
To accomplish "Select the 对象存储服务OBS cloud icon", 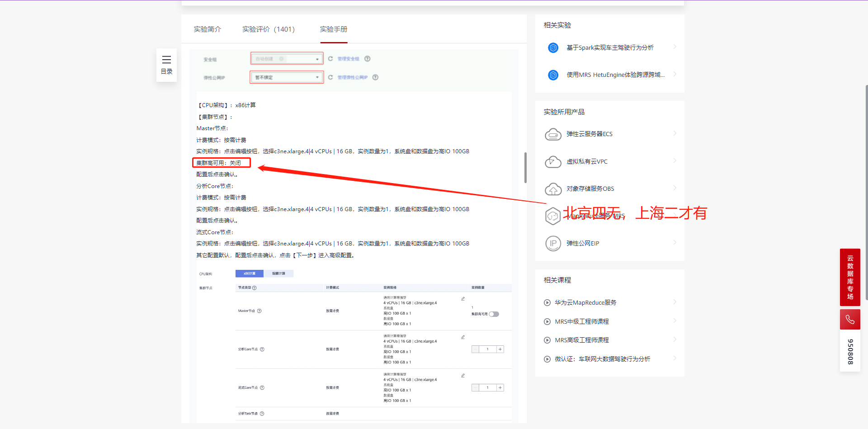I will [x=553, y=189].
